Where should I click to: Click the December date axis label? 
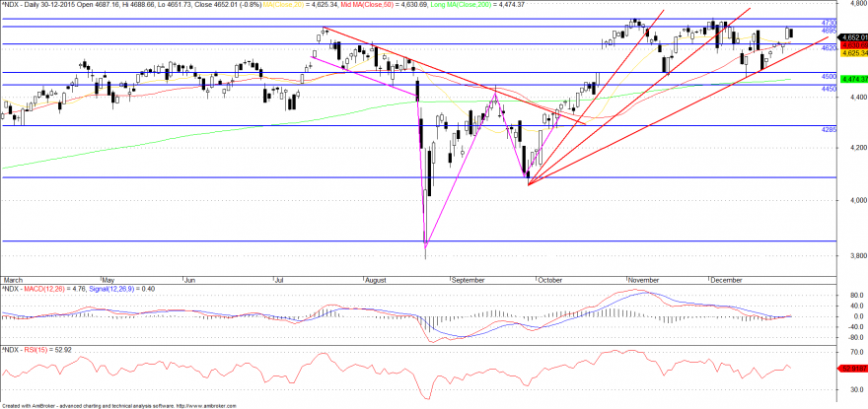(726, 280)
